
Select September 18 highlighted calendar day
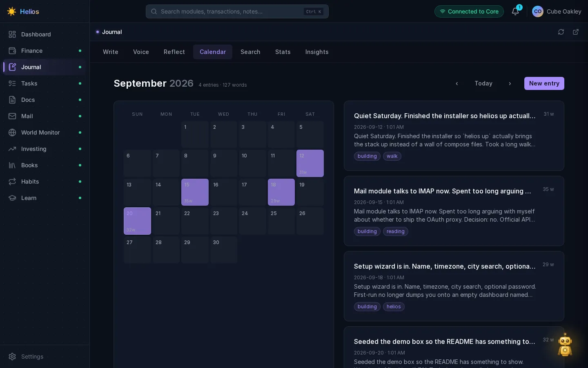pyautogui.click(x=281, y=192)
